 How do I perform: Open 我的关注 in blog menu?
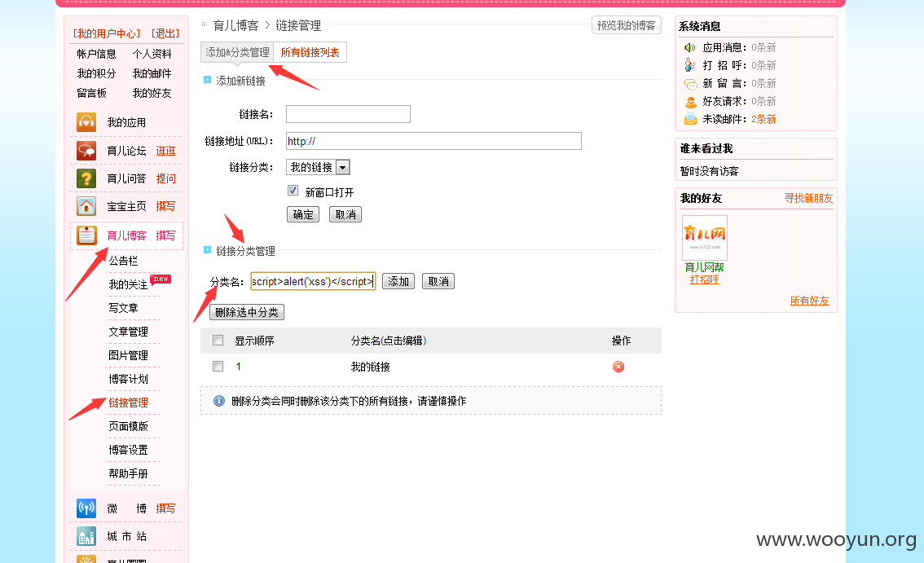[128, 284]
